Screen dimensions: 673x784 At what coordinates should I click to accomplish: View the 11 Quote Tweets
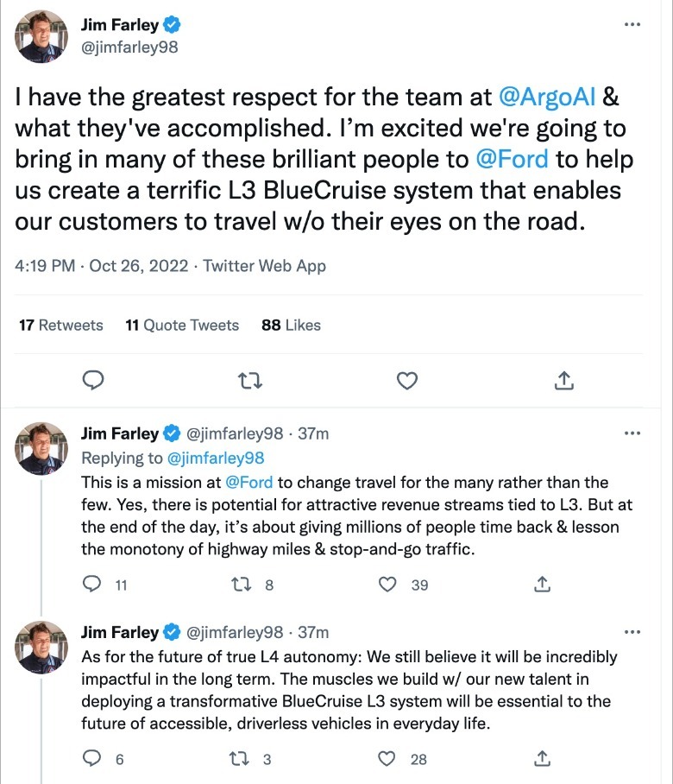pos(182,326)
